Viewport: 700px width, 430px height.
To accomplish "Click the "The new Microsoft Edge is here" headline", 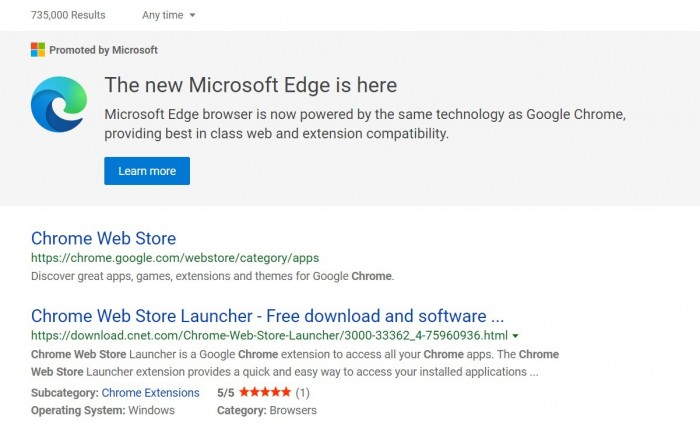I will [250, 85].
